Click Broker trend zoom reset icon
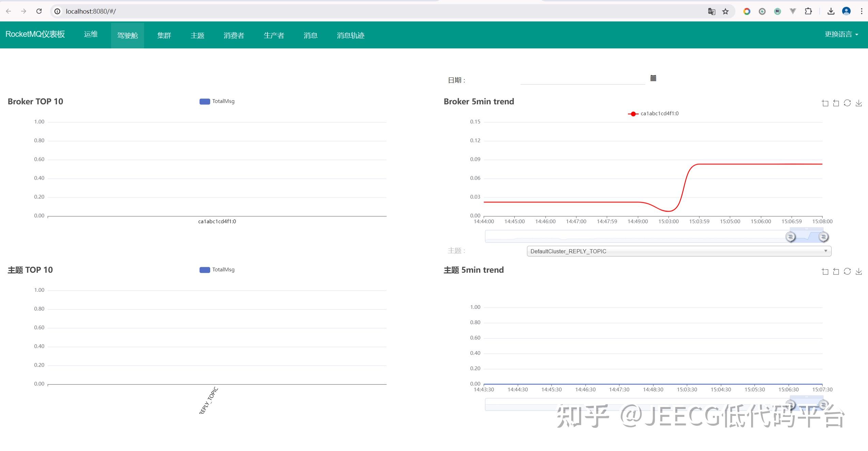This screenshot has width=868, height=451. (836, 103)
